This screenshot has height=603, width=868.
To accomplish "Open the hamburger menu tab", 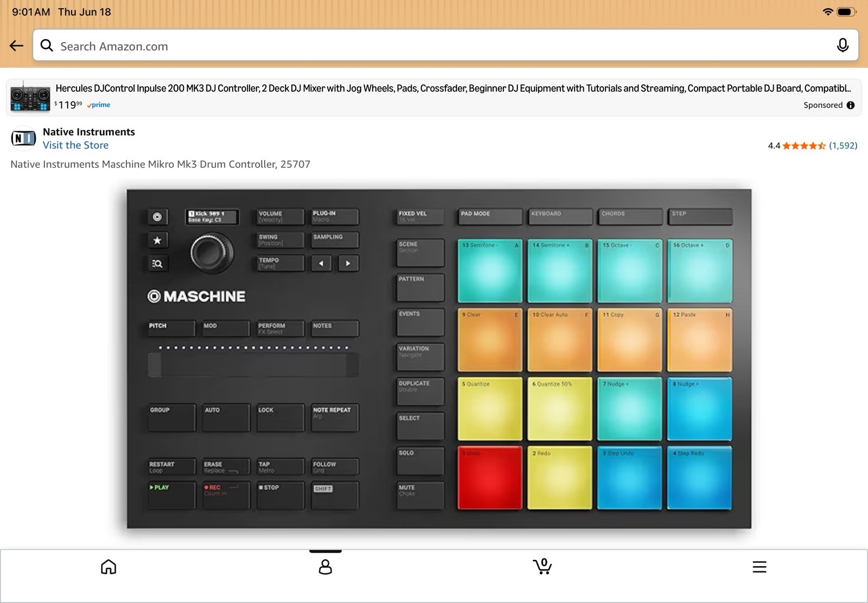I will (x=759, y=567).
